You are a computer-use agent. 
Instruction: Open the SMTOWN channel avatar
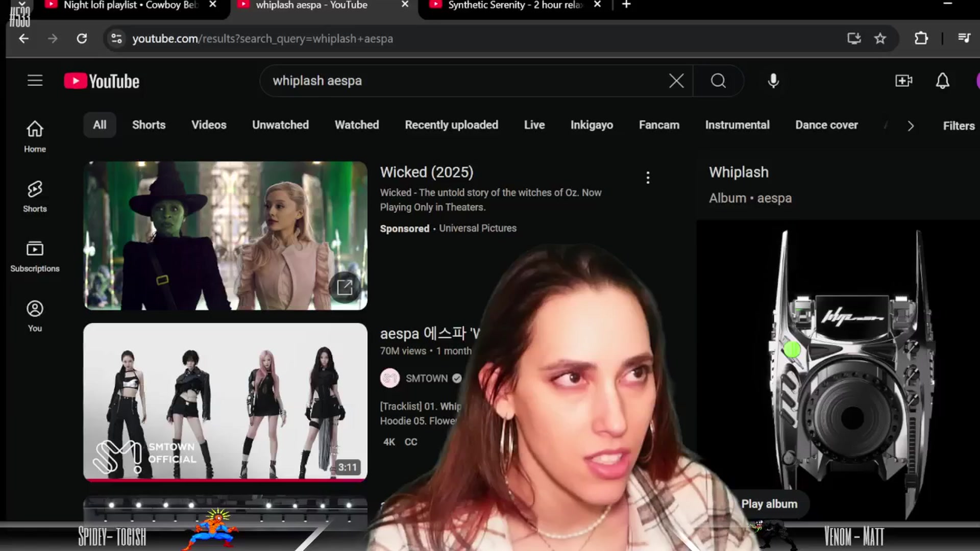pyautogui.click(x=390, y=378)
